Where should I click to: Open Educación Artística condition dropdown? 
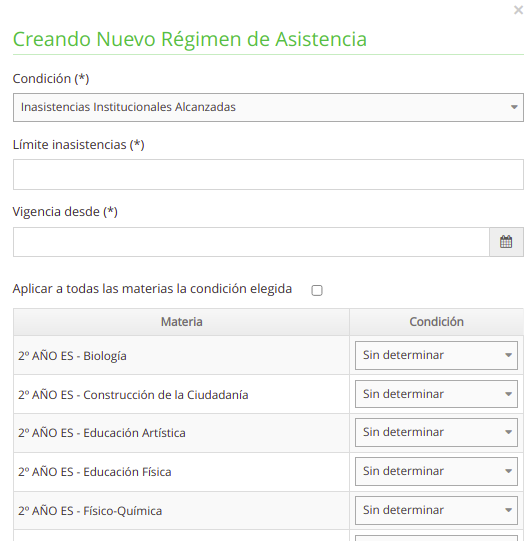point(436,432)
